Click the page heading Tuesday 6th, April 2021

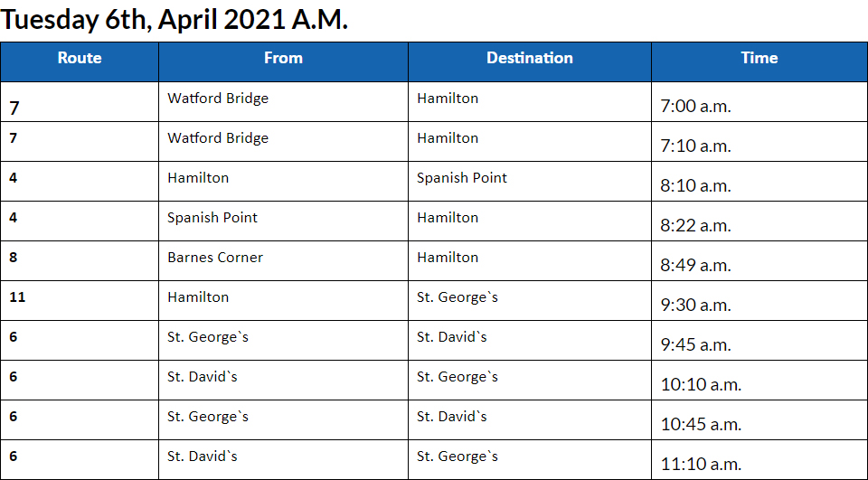point(174,20)
